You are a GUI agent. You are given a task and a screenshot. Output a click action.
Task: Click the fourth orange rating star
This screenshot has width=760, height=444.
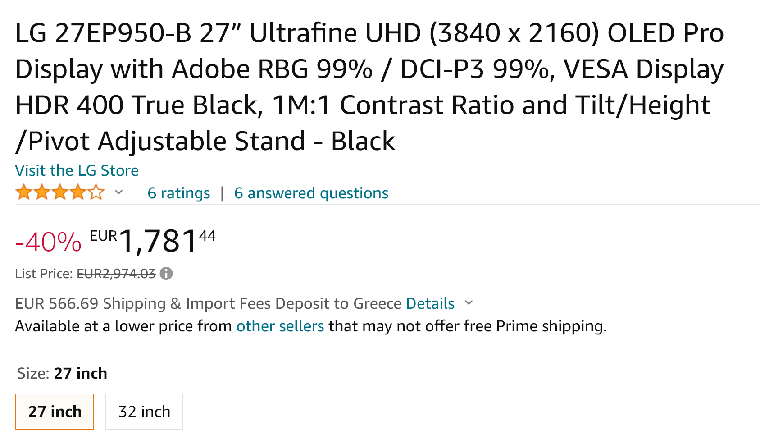pyautogui.click(x=78, y=192)
